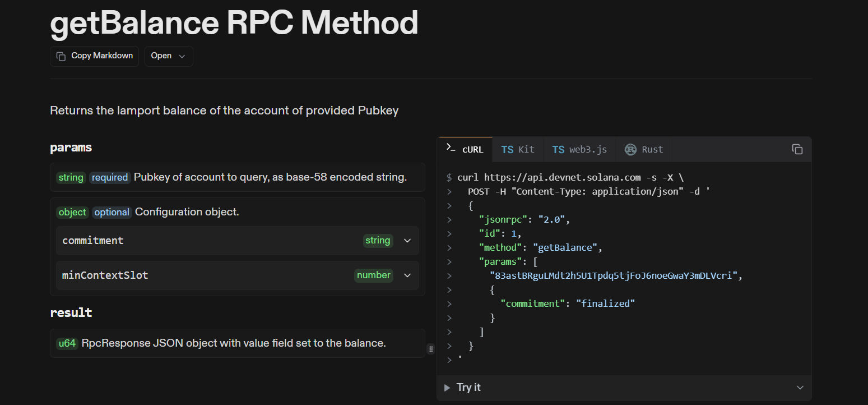Select the web3.js code tab
This screenshot has height=405, width=868.
(x=579, y=149)
